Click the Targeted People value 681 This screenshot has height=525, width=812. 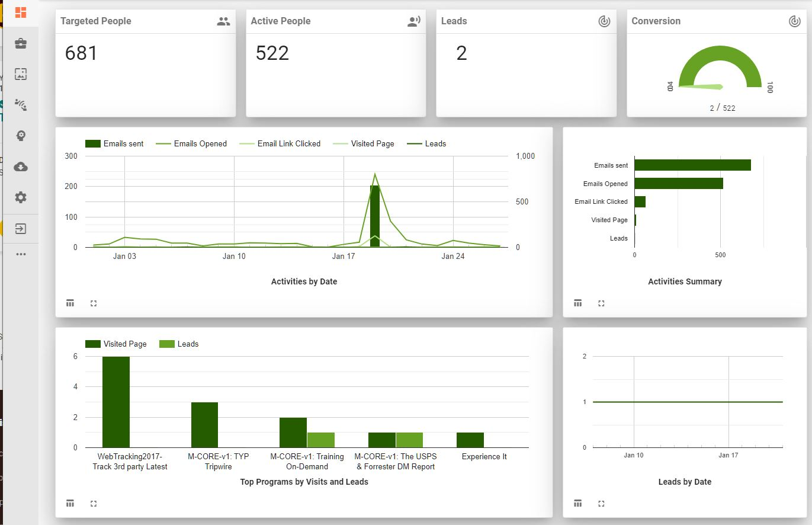point(81,53)
